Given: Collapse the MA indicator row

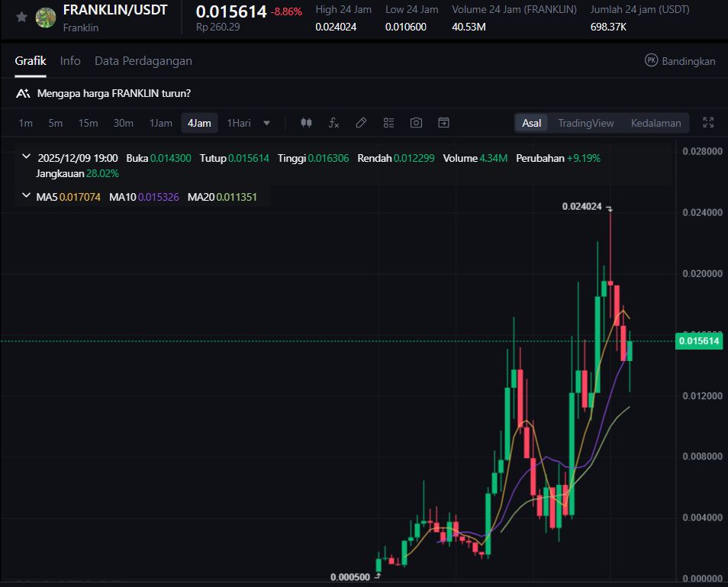Looking at the screenshot, I should 27,197.
